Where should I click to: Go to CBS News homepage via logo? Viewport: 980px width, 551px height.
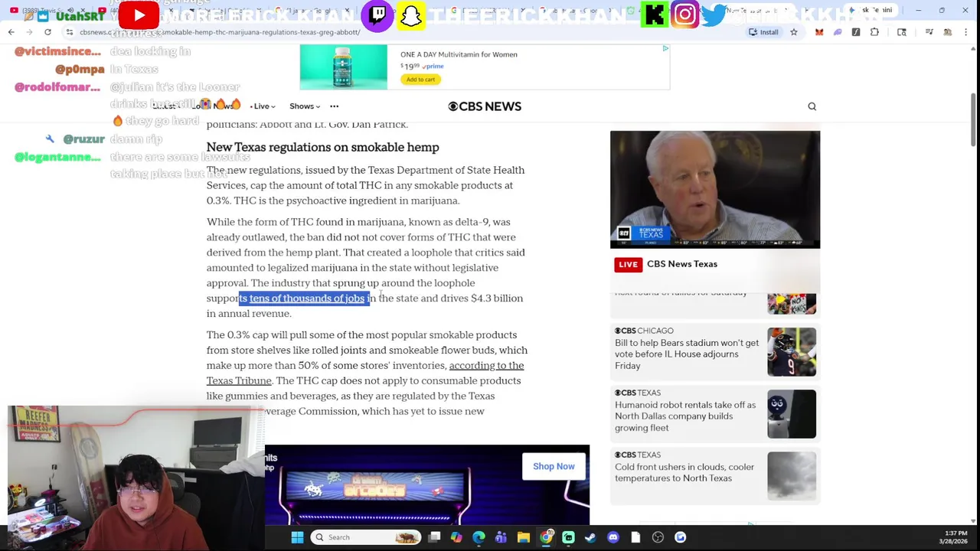485,106
